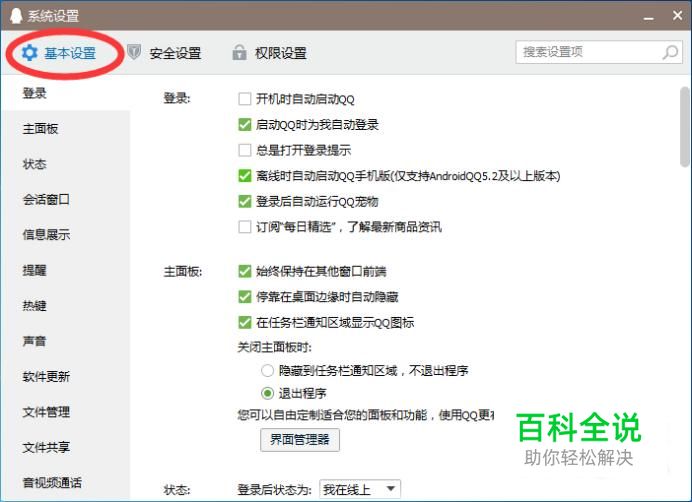Click the shield icon of 安全设置
This screenshot has height=502, width=692.
[x=134, y=52]
